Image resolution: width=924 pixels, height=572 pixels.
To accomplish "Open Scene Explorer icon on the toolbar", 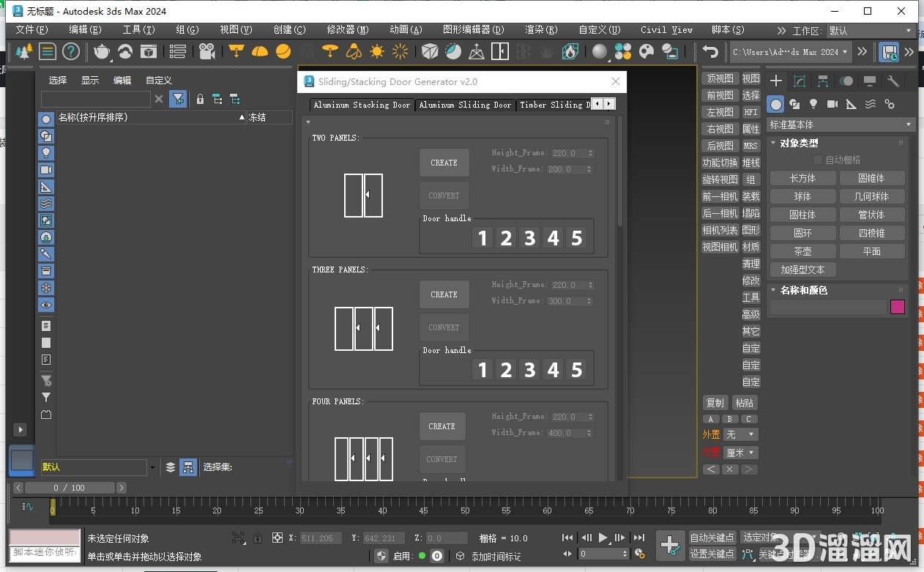I will tap(178, 51).
